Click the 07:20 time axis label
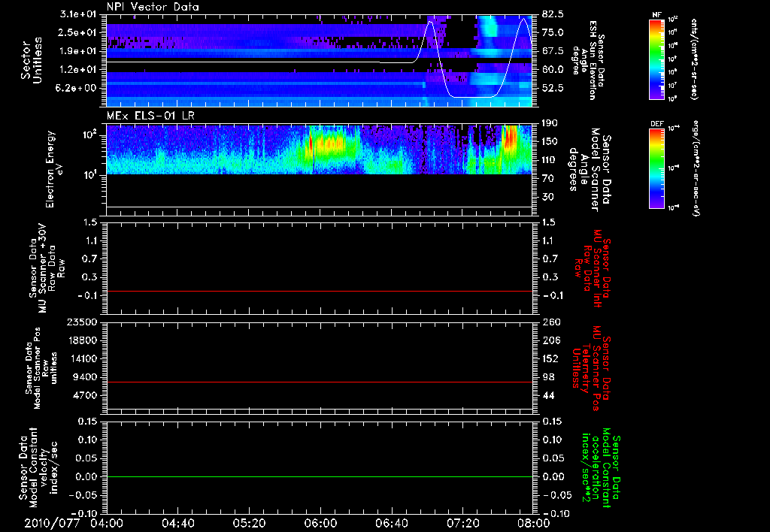Screen dimensions: 770x532 click(462, 523)
